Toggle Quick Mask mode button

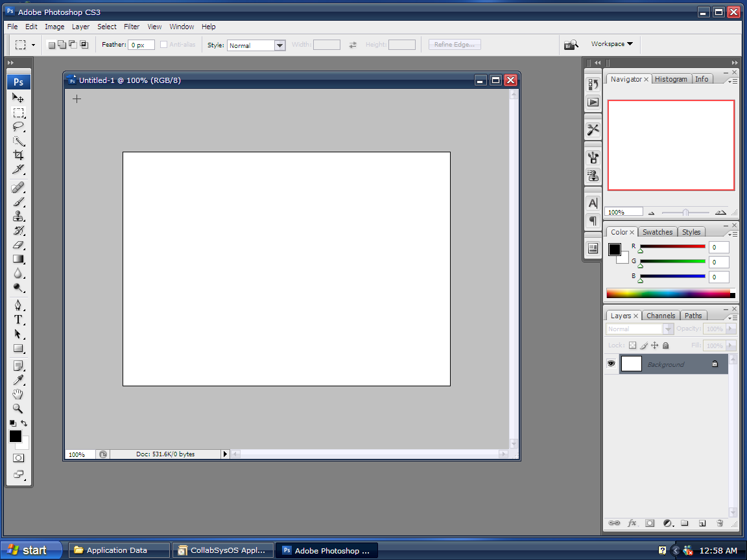pos(18,458)
